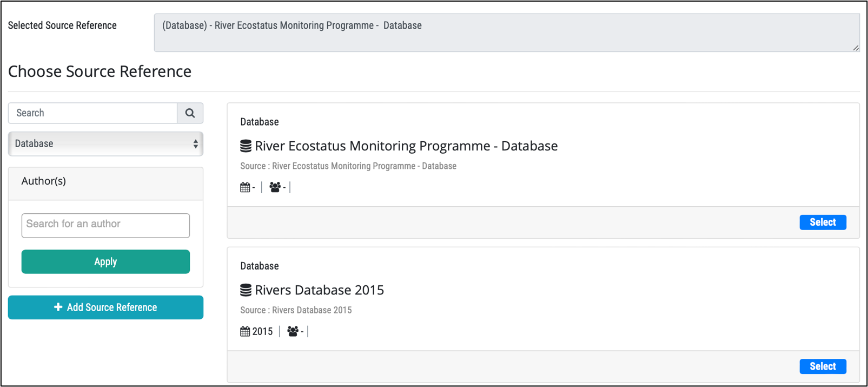
Task: Click the Choose Source Reference heading
Action: 100,71
